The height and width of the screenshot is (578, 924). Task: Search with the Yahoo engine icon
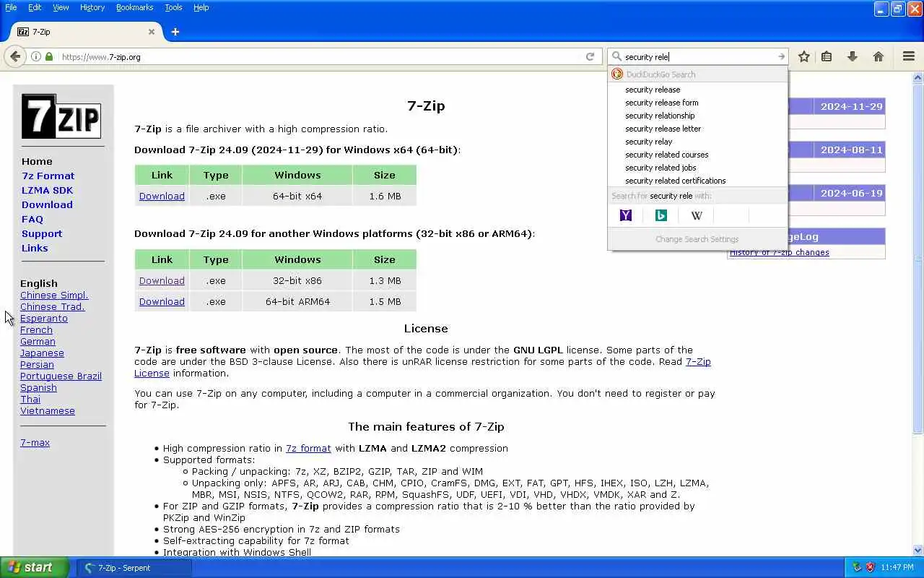626,215
